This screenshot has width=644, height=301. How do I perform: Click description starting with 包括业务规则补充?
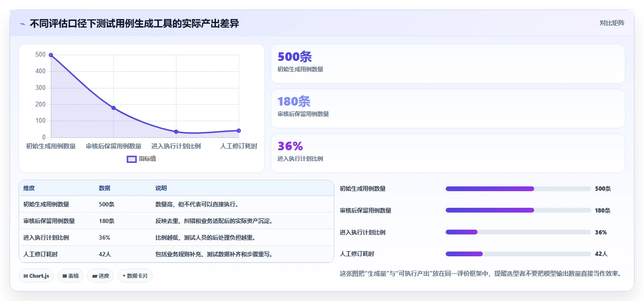pyautogui.click(x=214, y=254)
